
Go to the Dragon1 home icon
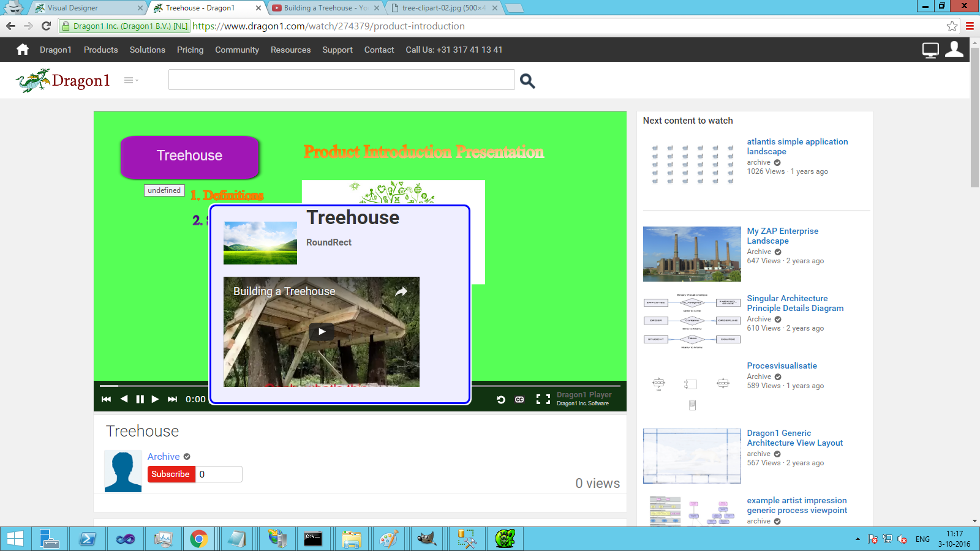[23, 50]
